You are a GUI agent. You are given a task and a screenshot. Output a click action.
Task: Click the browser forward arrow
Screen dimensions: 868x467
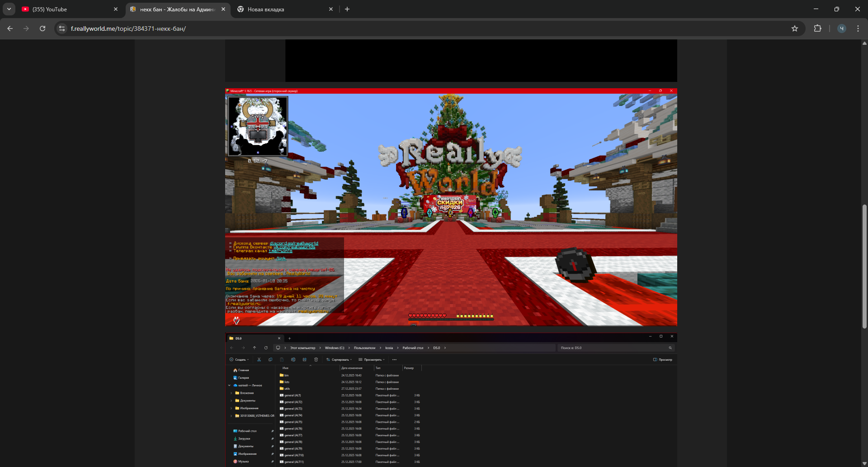click(26, 29)
